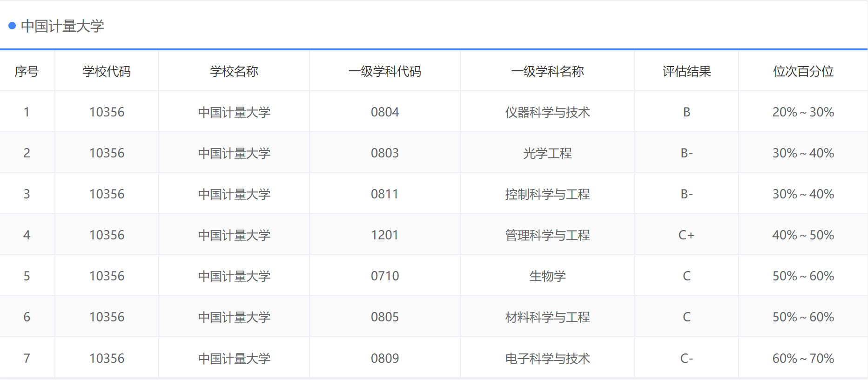Click subject code 0710

point(385,276)
